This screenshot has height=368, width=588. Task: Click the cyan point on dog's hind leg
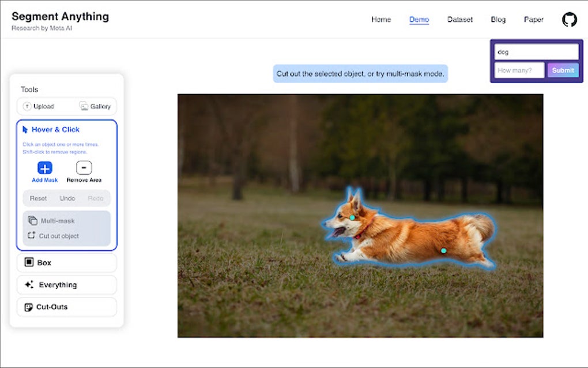(x=444, y=250)
